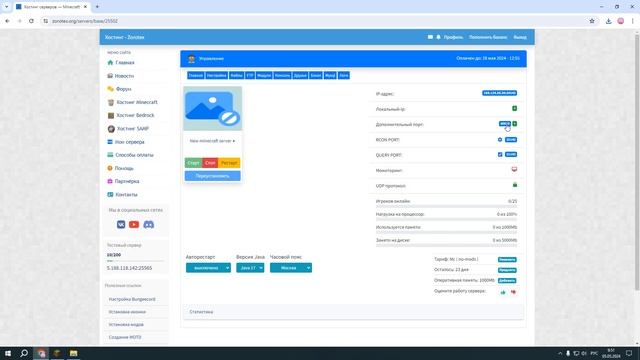The image size is (640, 360).
Task: Click the notifications bell icon in header
Action: (x=438, y=37)
